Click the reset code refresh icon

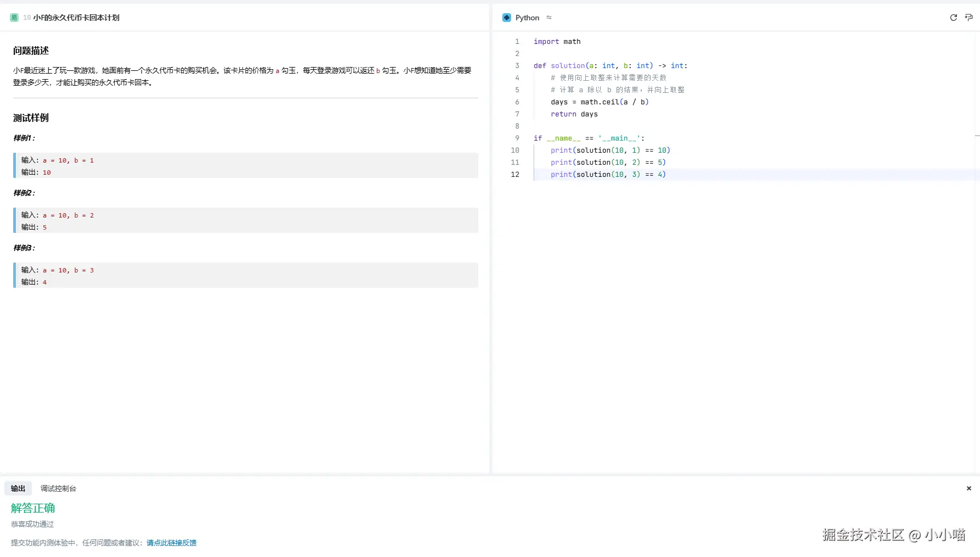tap(953, 18)
